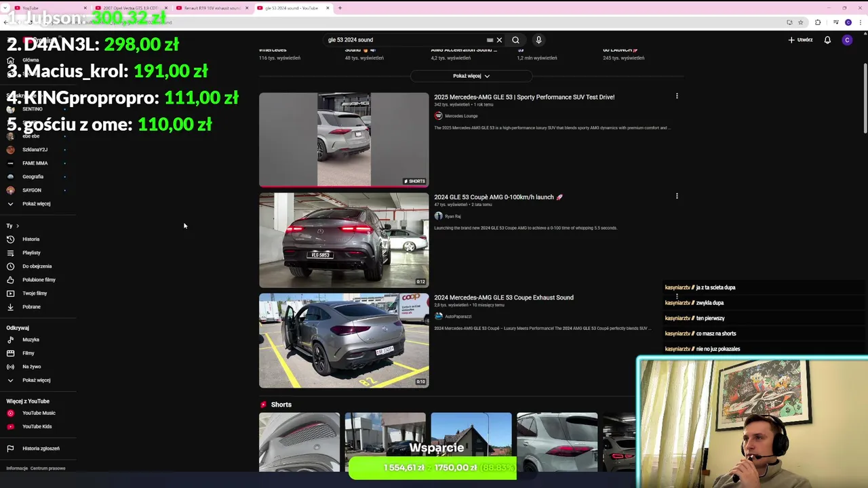Click the magnifier search button
This screenshot has width=868, height=488.
515,40
